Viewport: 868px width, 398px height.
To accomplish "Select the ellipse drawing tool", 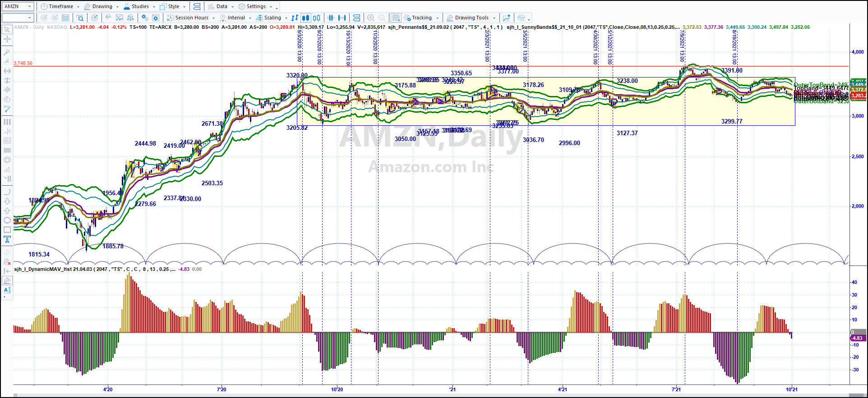I will click(7, 220).
